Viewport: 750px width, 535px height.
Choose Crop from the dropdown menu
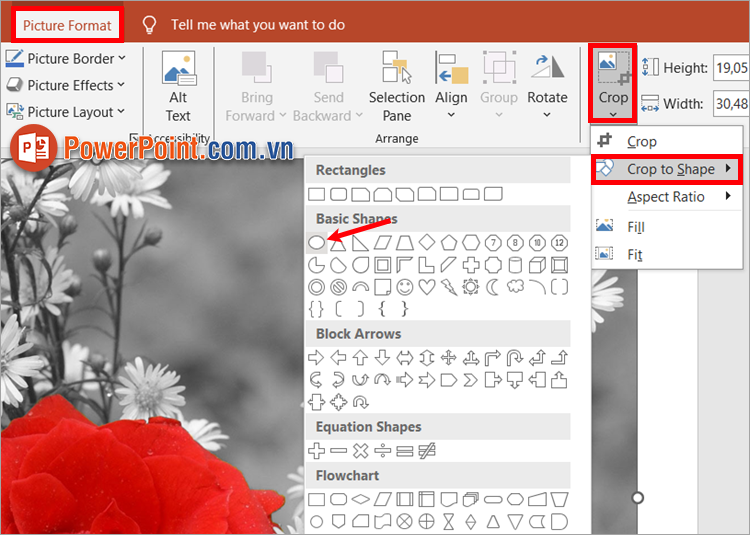(x=667, y=142)
